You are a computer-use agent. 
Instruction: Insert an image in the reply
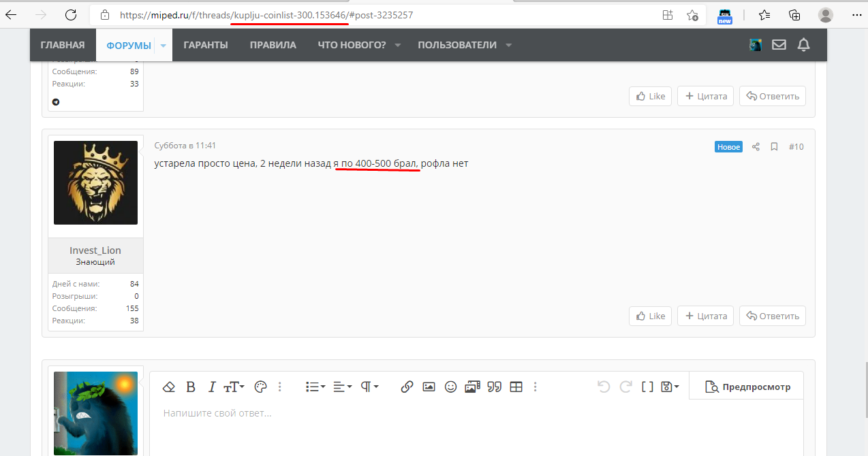pyautogui.click(x=429, y=387)
